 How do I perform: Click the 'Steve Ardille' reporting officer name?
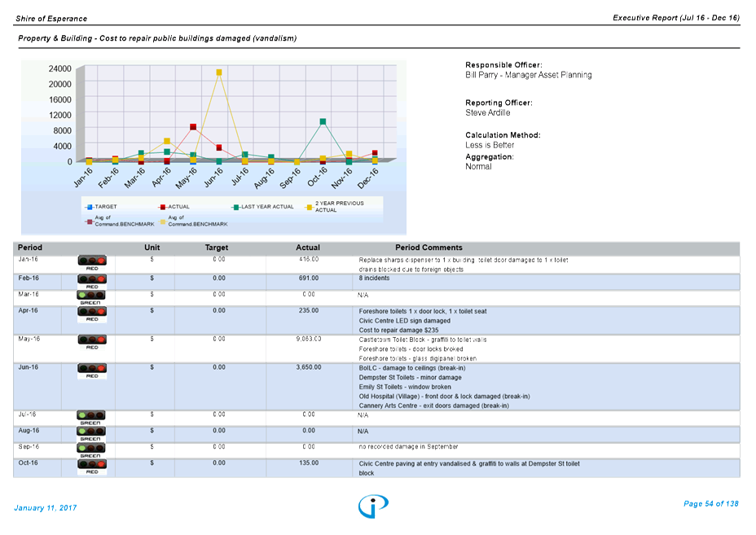click(x=487, y=112)
